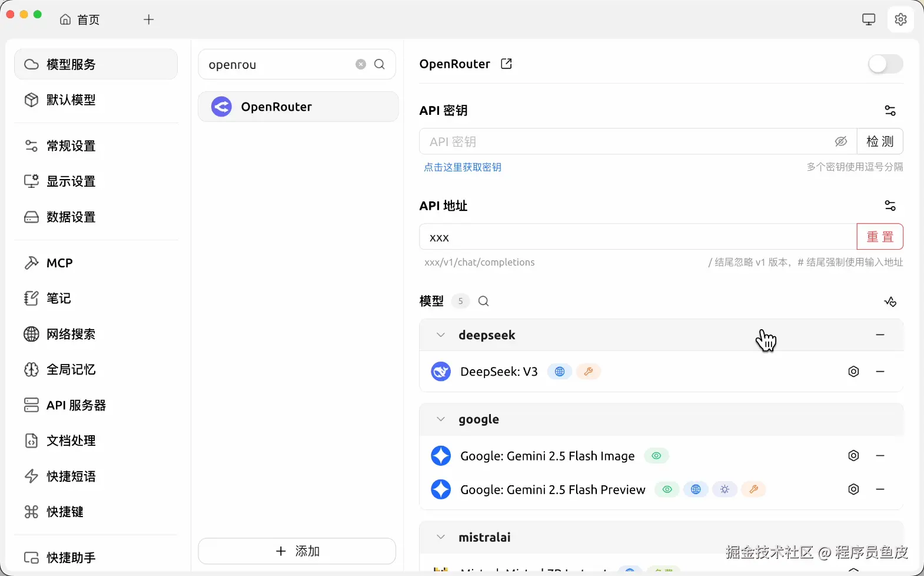Open 快捷短语 settings section
This screenshot has width=924, height=576.
96,476
